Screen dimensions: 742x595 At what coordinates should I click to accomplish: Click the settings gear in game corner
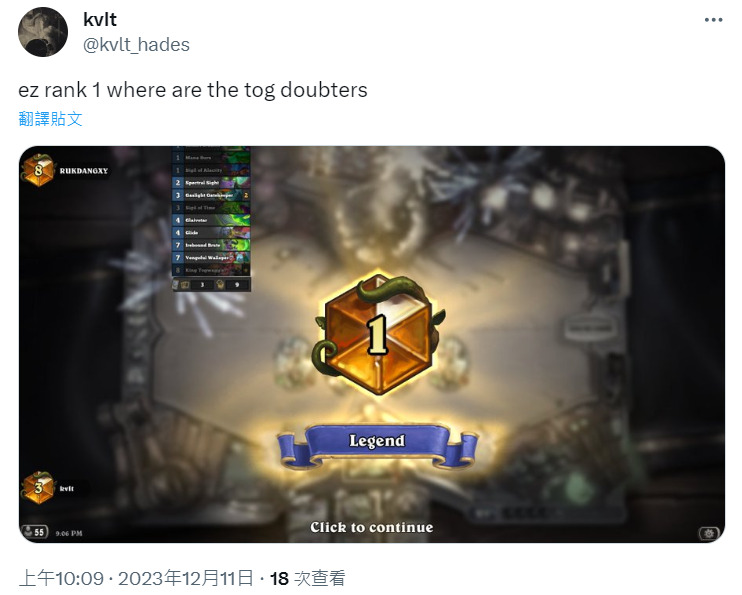tap(708, 533)
